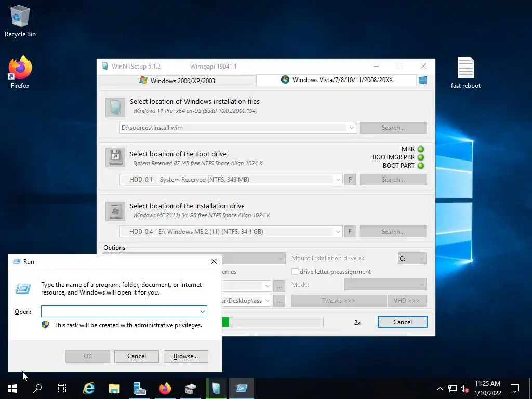
Task: Expand the Run dialog Open history dropdown
Action: pyautogui.click(x=202, y=312)
